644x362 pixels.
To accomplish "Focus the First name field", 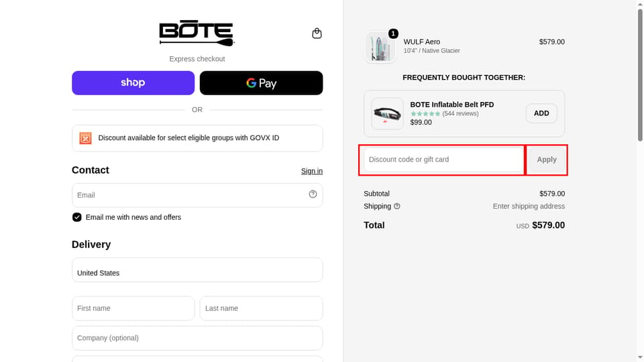I will pyautogui.click(x=133, y=308).
